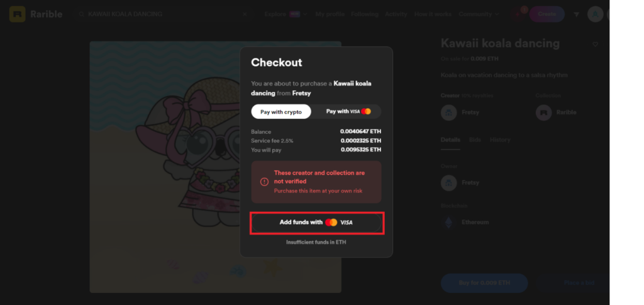Switch to the Bids tab
Screen dimensions: 644x305
(x=475, y=140)
